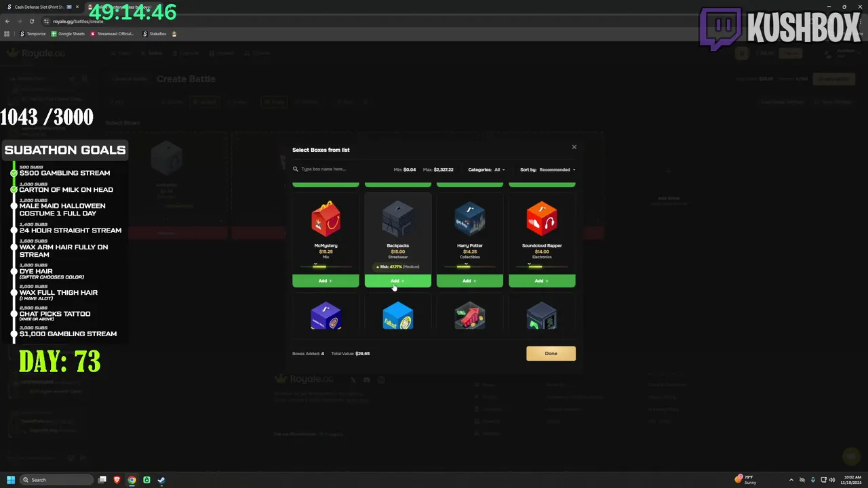The height and width of the screenshot is (488, 868).
Task: Open the Google Sheets bookmark
Action: click(68, 34)
